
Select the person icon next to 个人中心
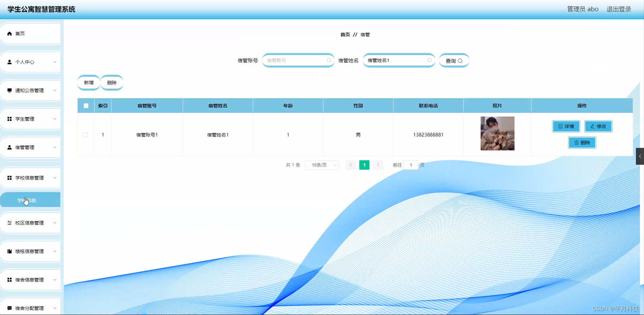(x=9, y=62)
